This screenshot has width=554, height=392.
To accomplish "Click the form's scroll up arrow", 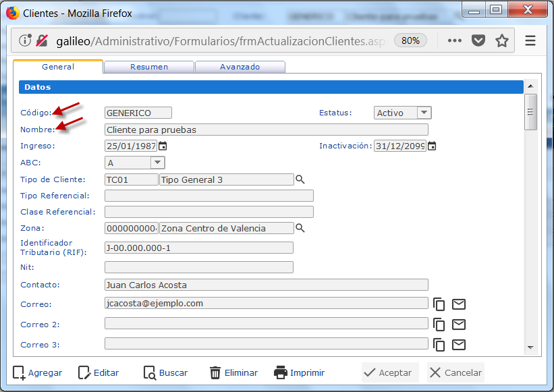I will [x=530, y=86].
